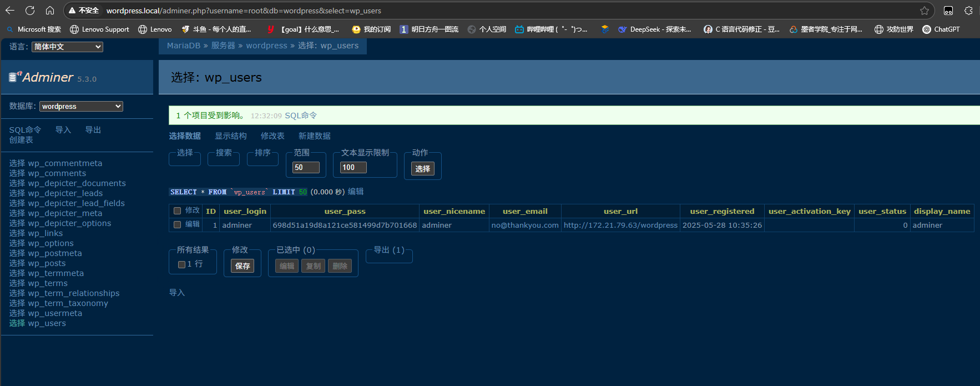The image size is (980, 386).
Task: Click the 编辑 link after the query
Action: (x=356, y=192)
